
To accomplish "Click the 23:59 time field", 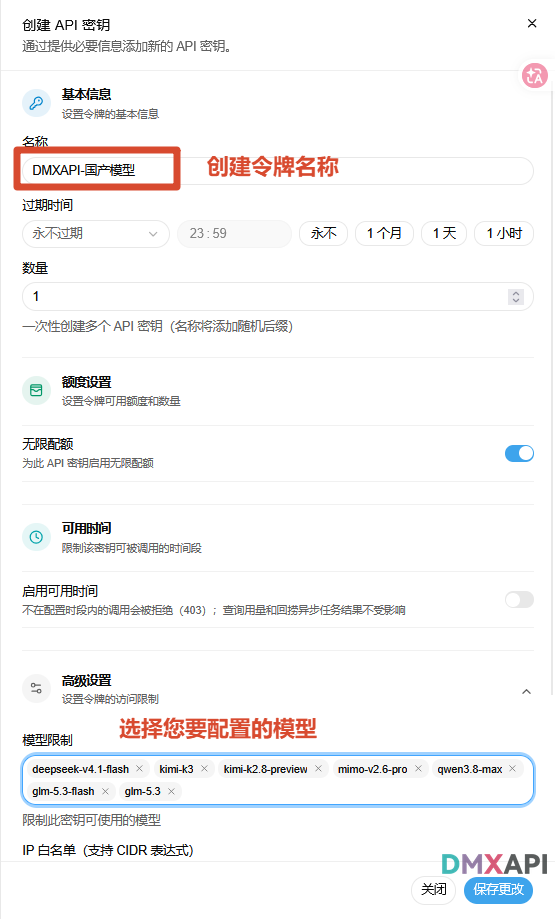I will [x=234, y=233].
